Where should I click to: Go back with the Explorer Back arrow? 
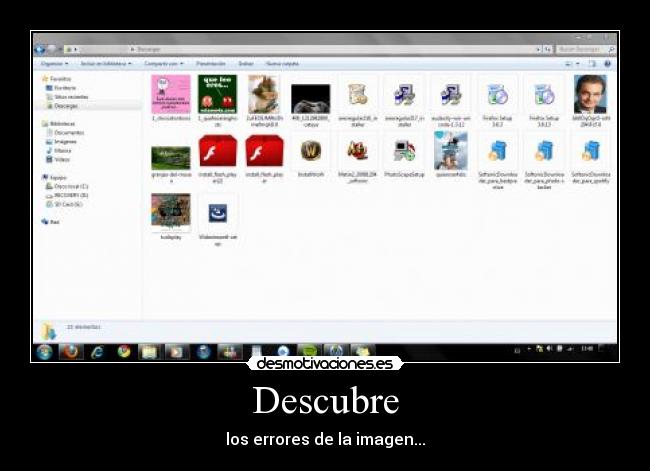[40, 49]
